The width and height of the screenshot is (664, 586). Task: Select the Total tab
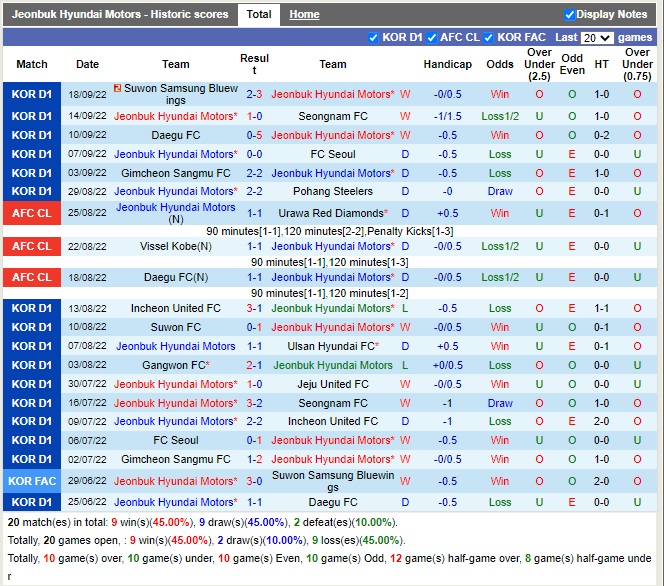[259, 15]
